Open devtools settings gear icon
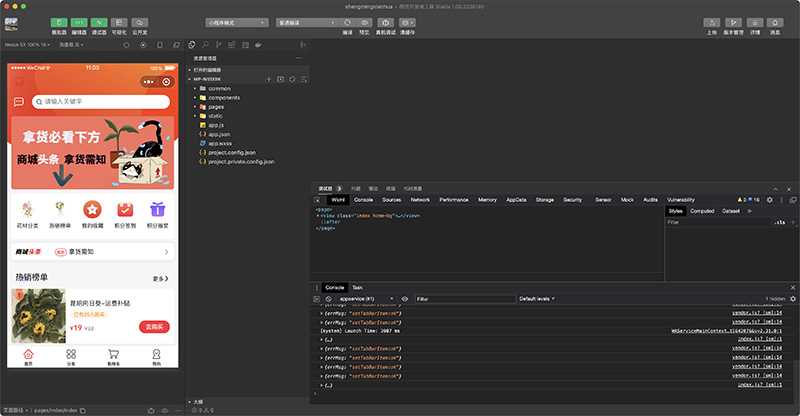Image resolution: width=800 pixels, height=416 pixels. tap(770, 200)
